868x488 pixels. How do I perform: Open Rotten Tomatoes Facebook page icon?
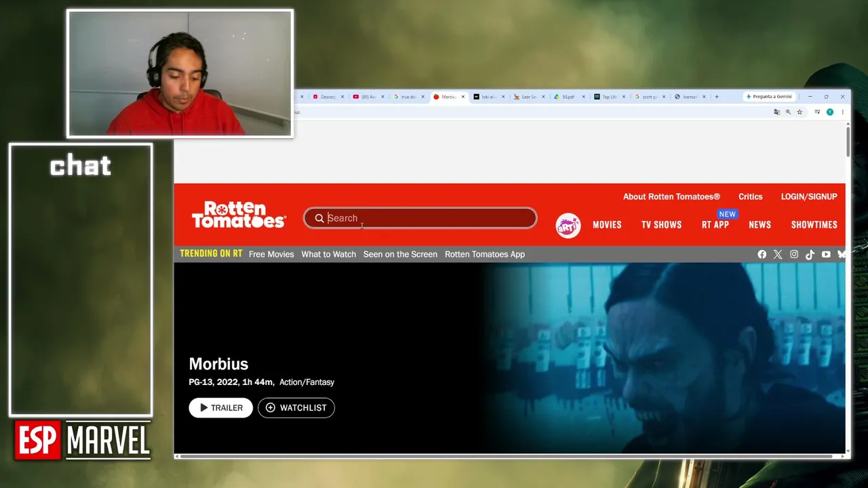[x=762, y=254]
